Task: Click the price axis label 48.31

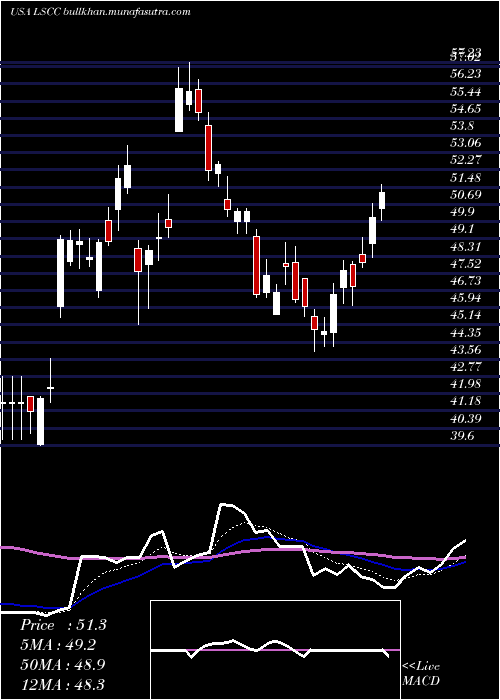Action: tap(466, 246)
